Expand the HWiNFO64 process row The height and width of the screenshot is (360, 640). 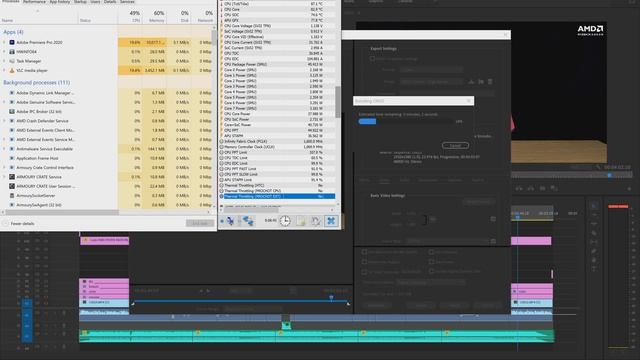point(4,52)
